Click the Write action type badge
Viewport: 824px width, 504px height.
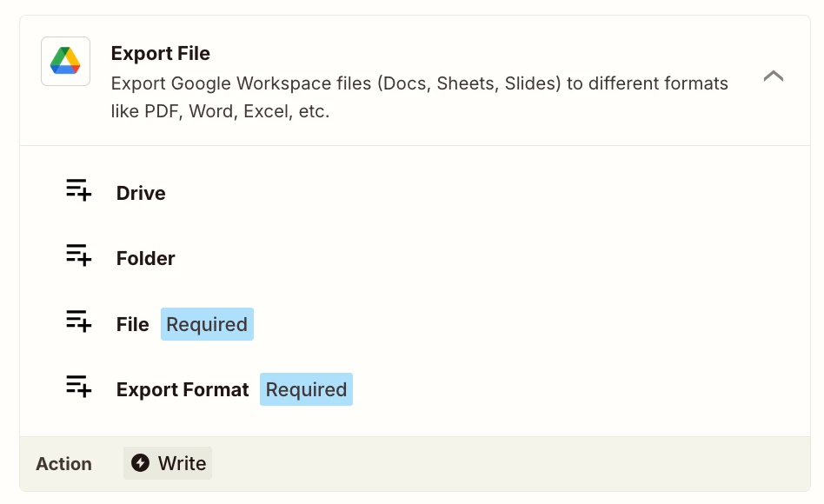click(x=168, y=463)
